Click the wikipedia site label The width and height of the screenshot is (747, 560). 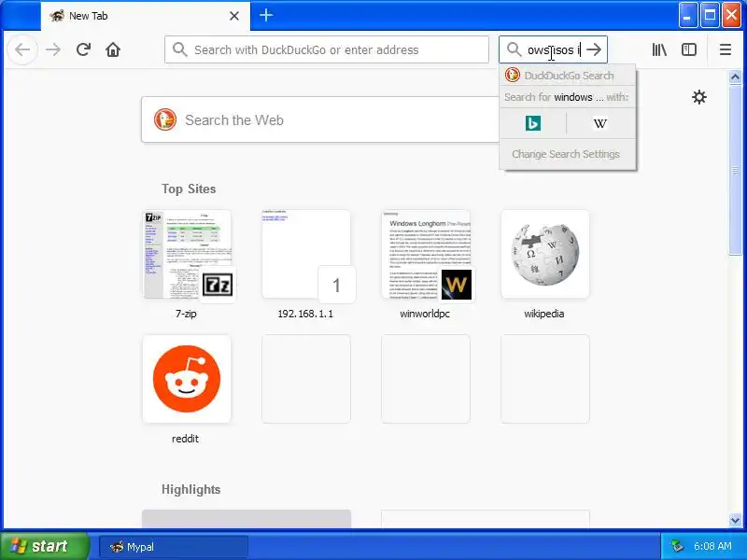[544, 314]
